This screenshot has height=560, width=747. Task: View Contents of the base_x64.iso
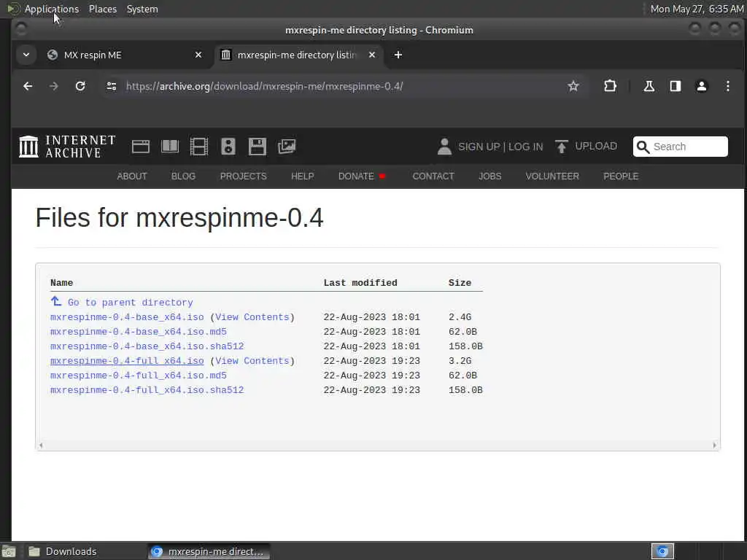(x=252, y=317)
